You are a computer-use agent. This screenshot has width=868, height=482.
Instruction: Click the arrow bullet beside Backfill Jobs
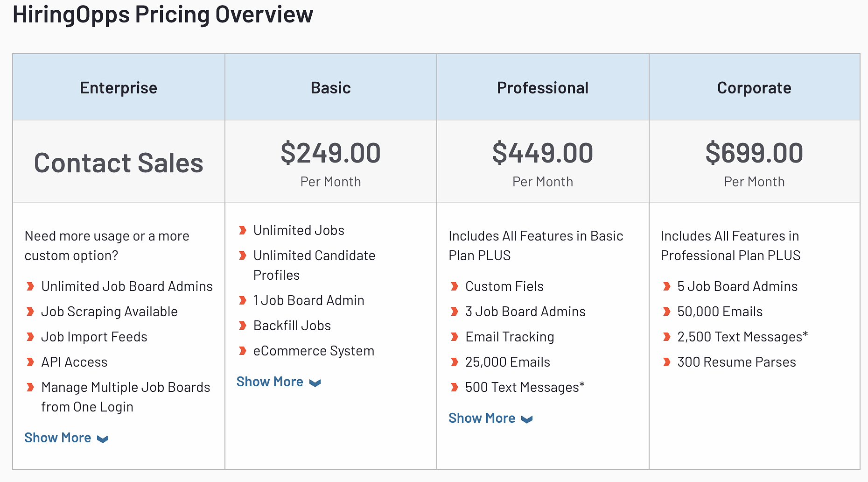[243, 326]
